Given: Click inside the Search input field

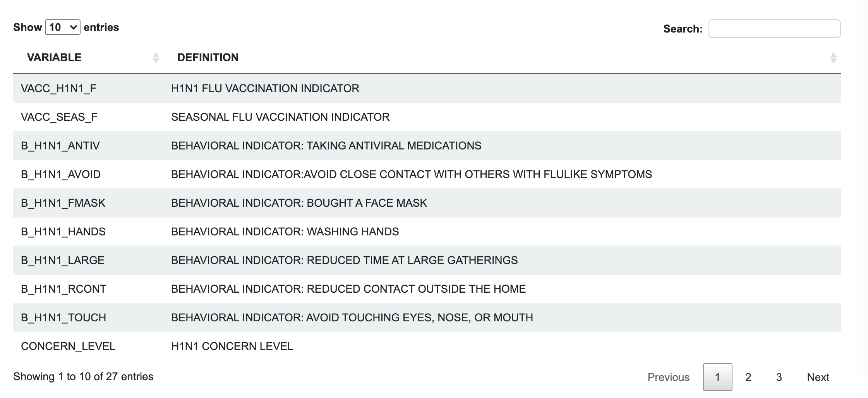Looking at the screenshot, I should click(774, 29).
